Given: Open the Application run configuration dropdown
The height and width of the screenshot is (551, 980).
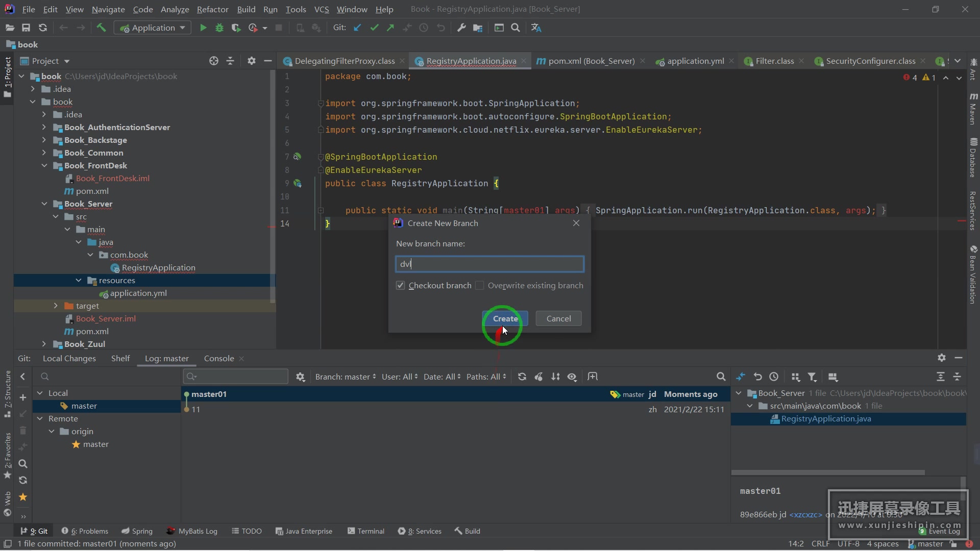Looking at the screenshot, I should (152, 28).
